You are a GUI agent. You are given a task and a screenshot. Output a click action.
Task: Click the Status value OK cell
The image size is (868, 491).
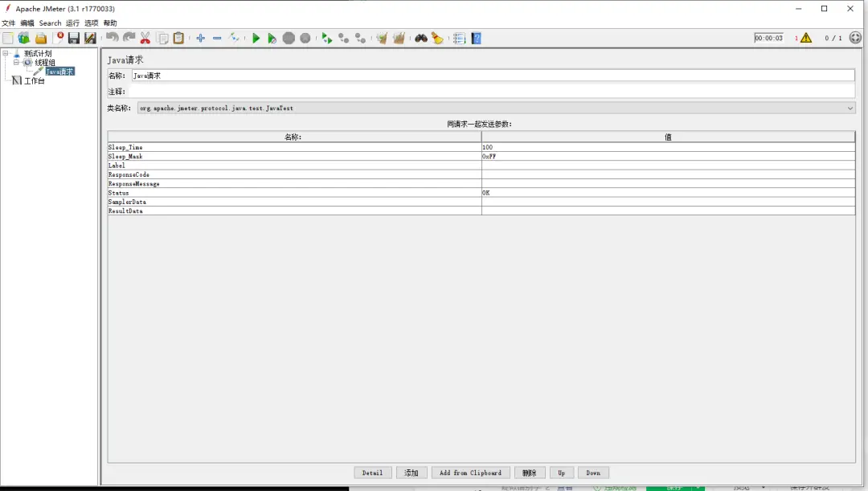[668, 193]
